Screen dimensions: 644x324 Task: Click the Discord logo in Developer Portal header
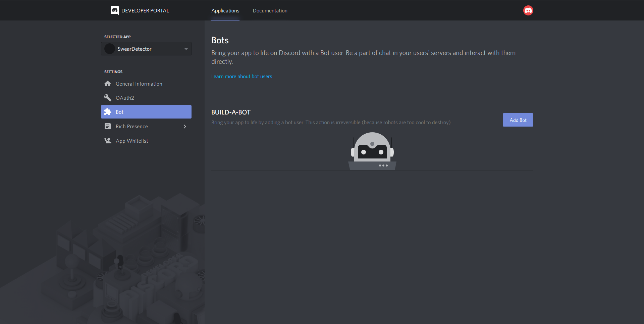[x=115, y=10]
